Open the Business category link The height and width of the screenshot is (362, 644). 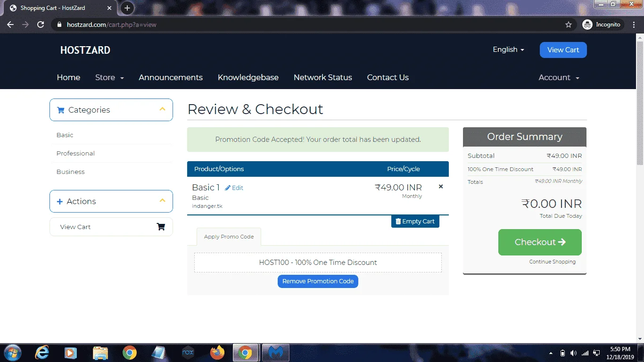point(70,172)
